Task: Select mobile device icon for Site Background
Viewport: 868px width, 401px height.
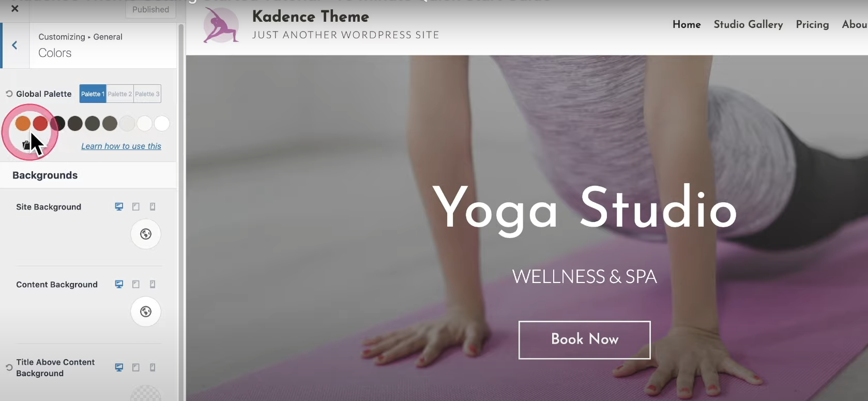Action: (x=153, y=206)
